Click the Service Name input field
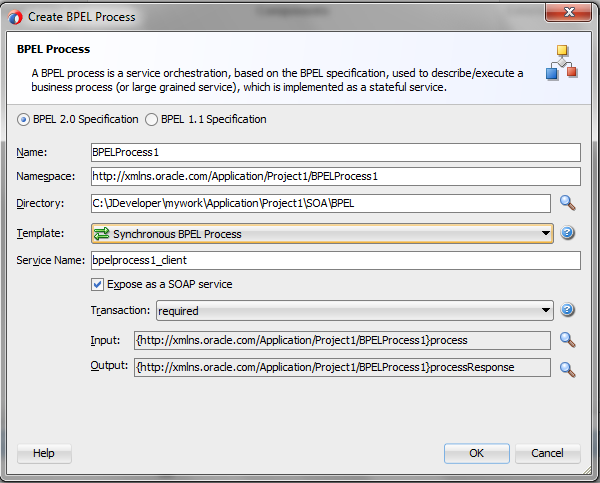The height and width of the screenshot is (483, 600). pyautogui.click(x=336, y=260)
